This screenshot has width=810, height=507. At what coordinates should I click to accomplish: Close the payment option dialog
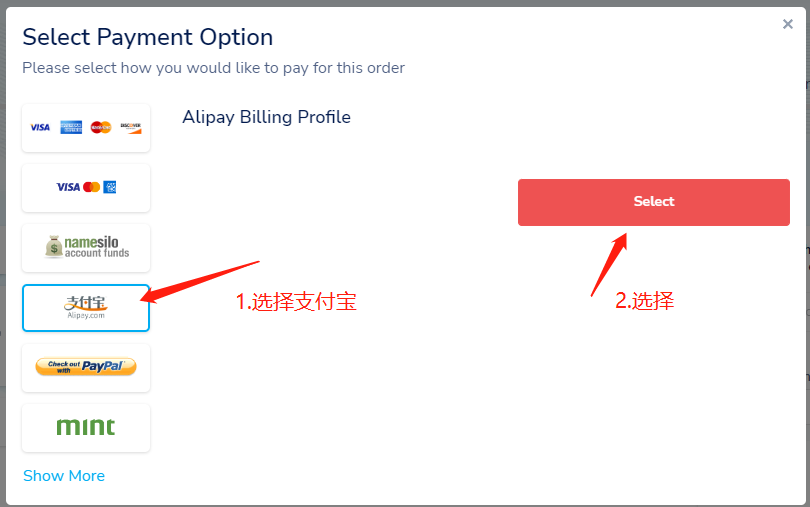pos(787,24)
